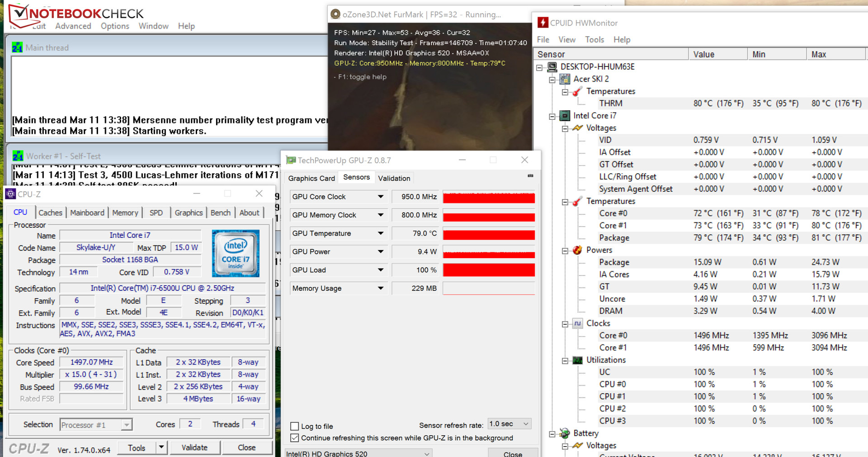Open the GPU Core Clock sensor dropdown
Viewport: 868px width, 457px height.
[381, 197]
